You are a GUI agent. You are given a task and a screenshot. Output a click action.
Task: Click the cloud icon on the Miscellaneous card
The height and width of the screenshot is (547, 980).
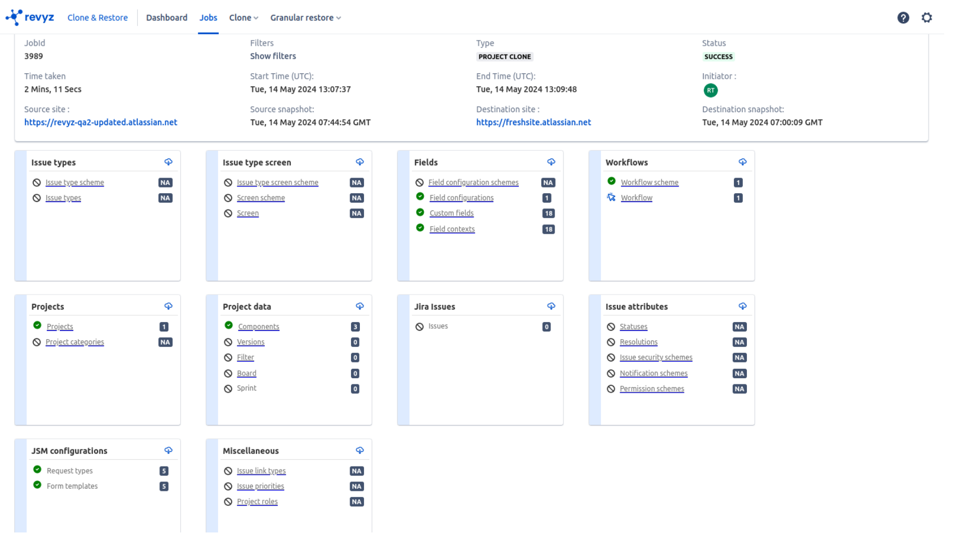359,450
